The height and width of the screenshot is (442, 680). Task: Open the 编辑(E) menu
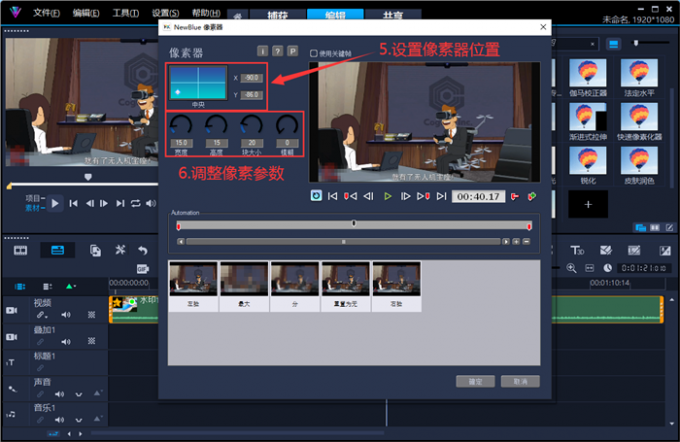click(x=86, y=13)
